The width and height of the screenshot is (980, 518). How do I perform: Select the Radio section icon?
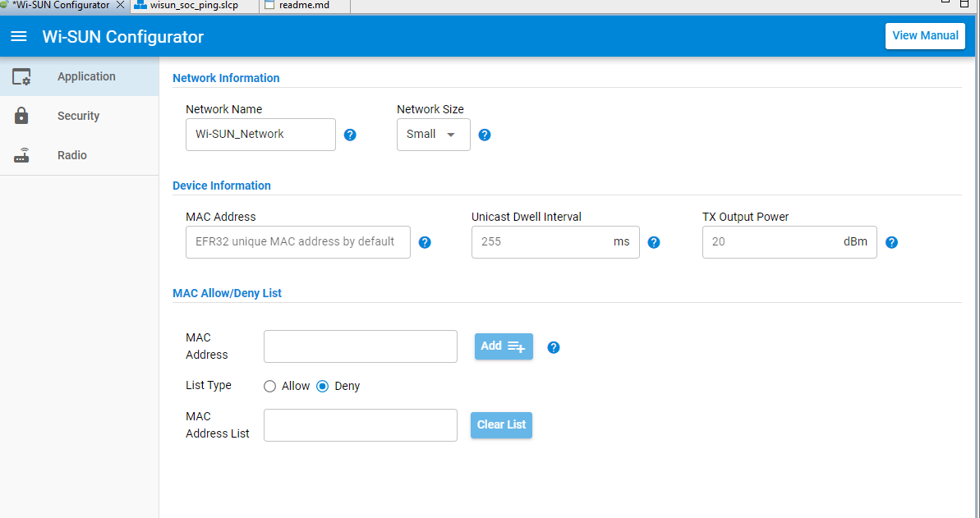click(x=21, y=155)
